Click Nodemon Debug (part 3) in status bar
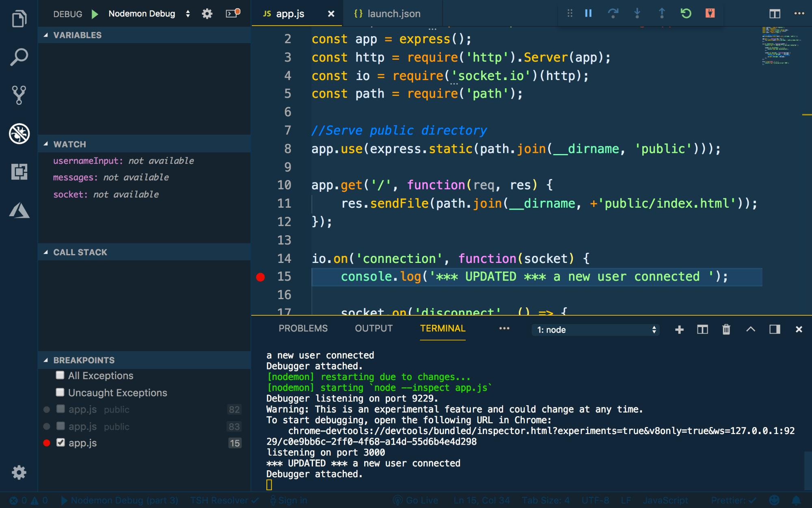 tap(120, 500)
